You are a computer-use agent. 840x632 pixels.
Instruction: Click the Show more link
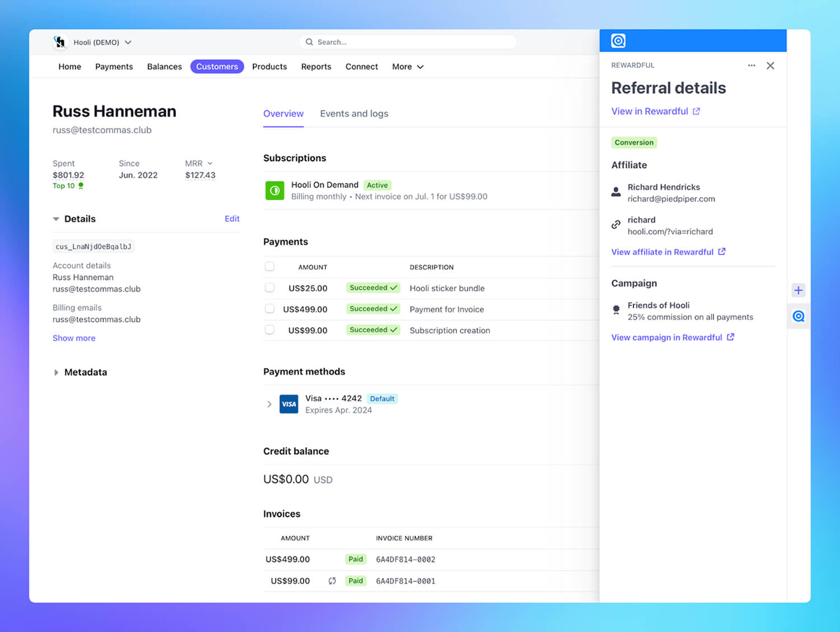coord(74,338)
